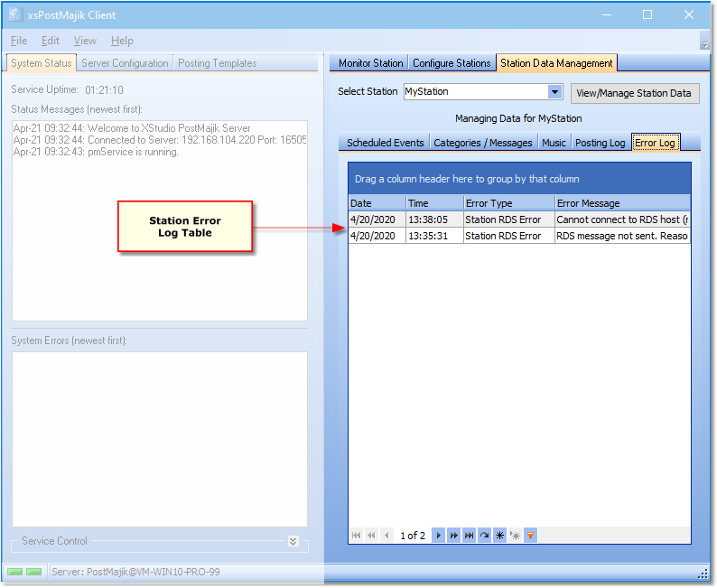Screen dimensions: 717x588
Task: Switch to Monitor Station tab
Action: [x=371, y=63]
